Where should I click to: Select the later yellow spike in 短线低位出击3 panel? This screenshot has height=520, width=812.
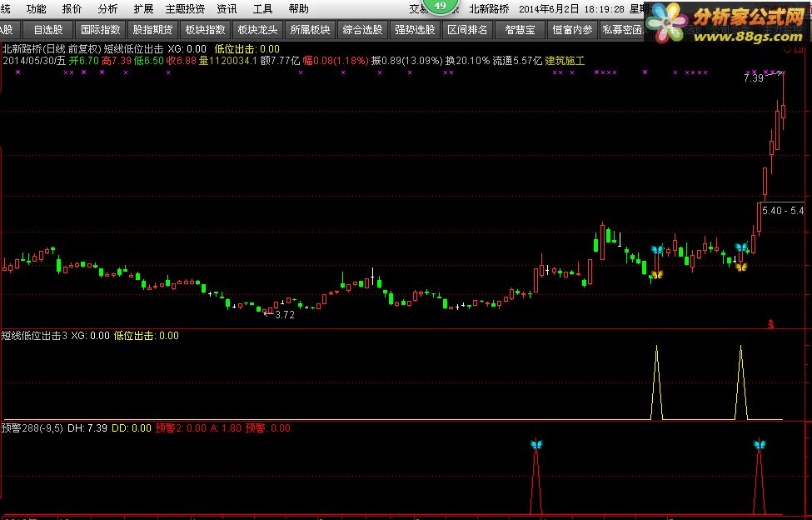tap(741, 382)
